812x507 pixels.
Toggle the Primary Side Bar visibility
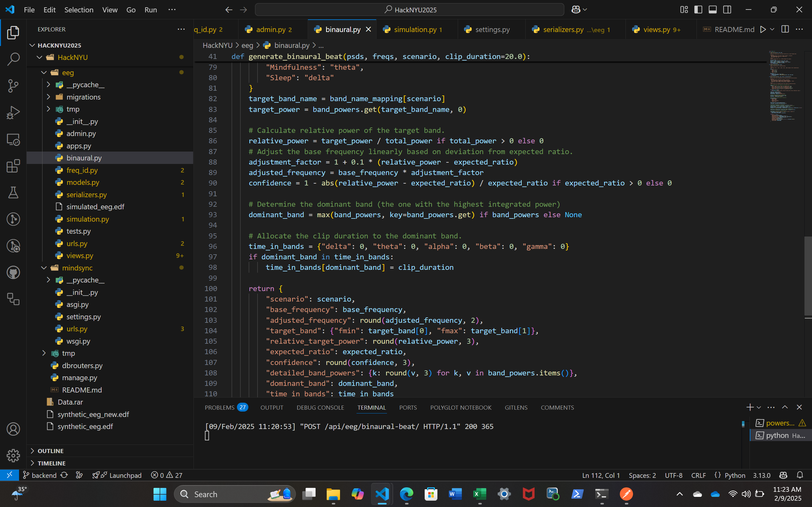pos(698,10)
